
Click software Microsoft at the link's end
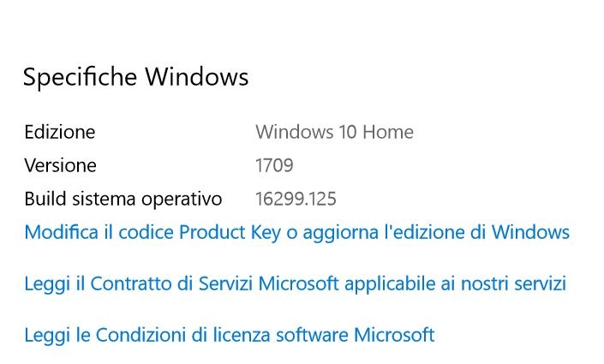[359, 335]
